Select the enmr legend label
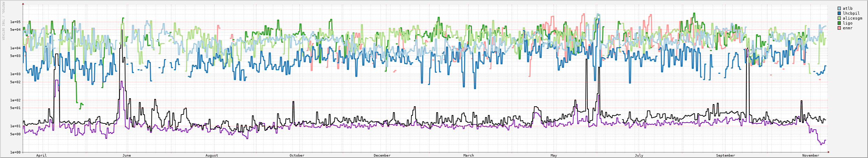The width and height of the screenshot is (868, 158). 847,28
